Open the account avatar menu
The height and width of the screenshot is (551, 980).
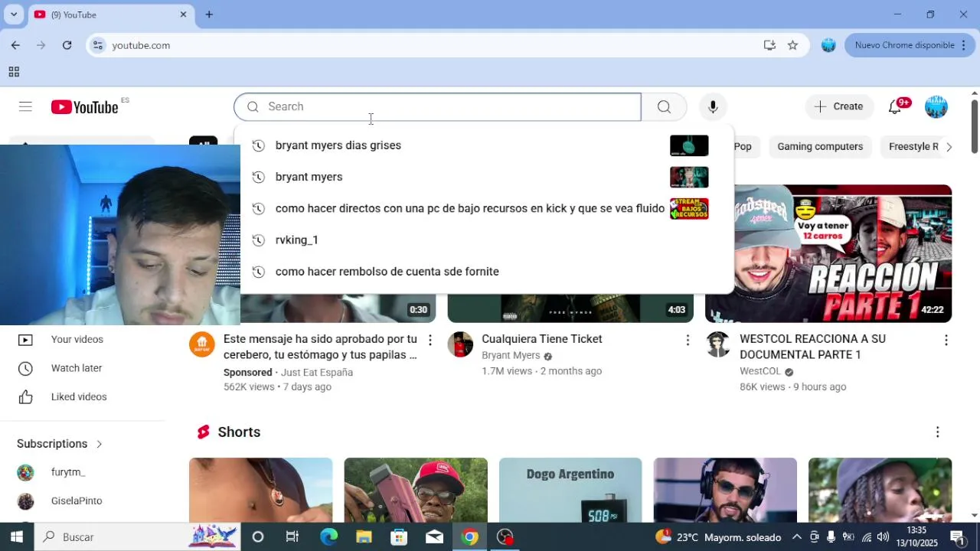coord(936,106)
